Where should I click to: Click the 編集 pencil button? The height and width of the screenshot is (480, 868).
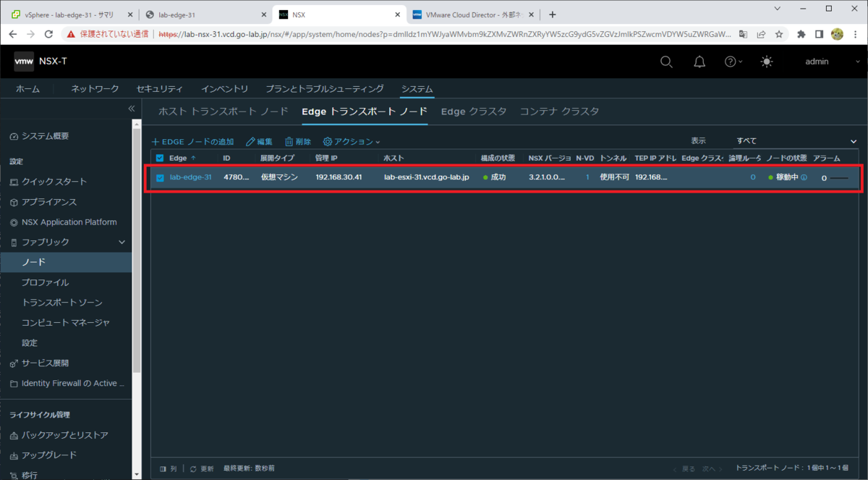[260, 142]
